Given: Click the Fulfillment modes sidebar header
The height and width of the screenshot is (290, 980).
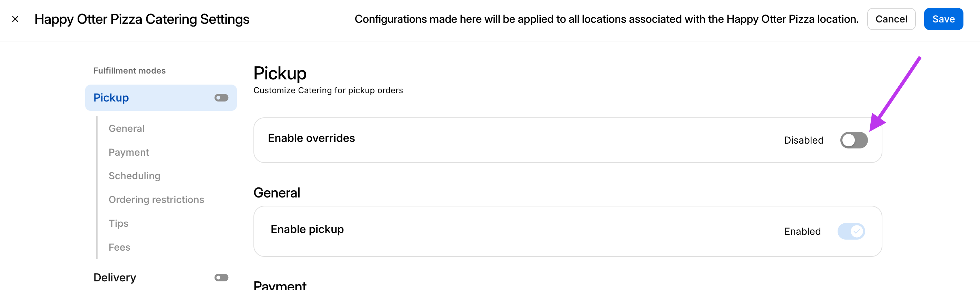Looking at the screenshot, I should 130,70.
